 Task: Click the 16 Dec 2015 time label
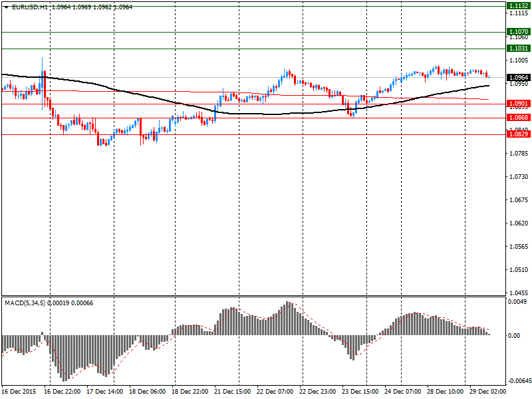coord(19,391)
